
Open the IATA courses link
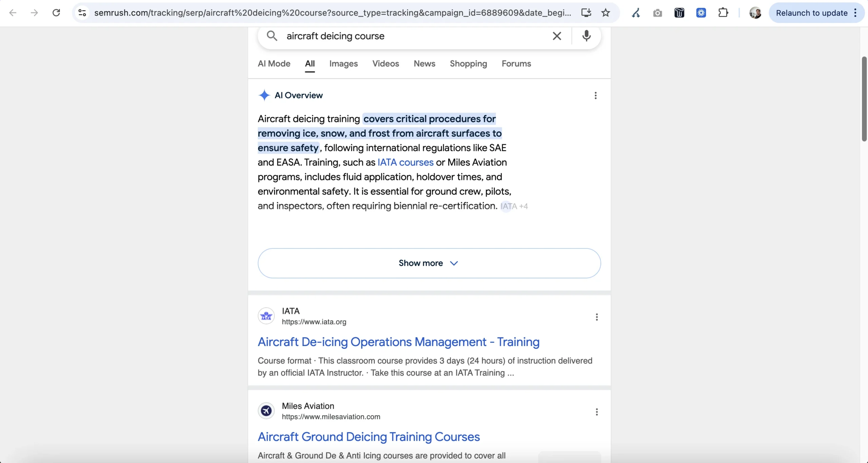tap(405, 162)
